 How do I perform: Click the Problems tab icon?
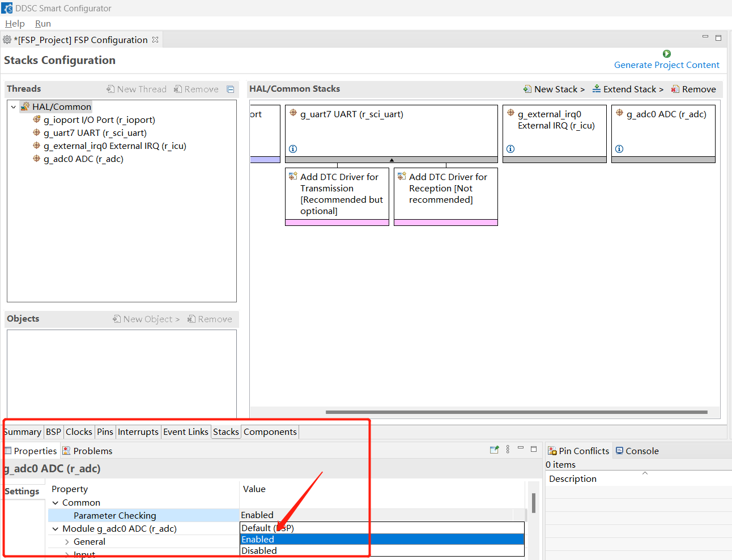coord(67,451)
